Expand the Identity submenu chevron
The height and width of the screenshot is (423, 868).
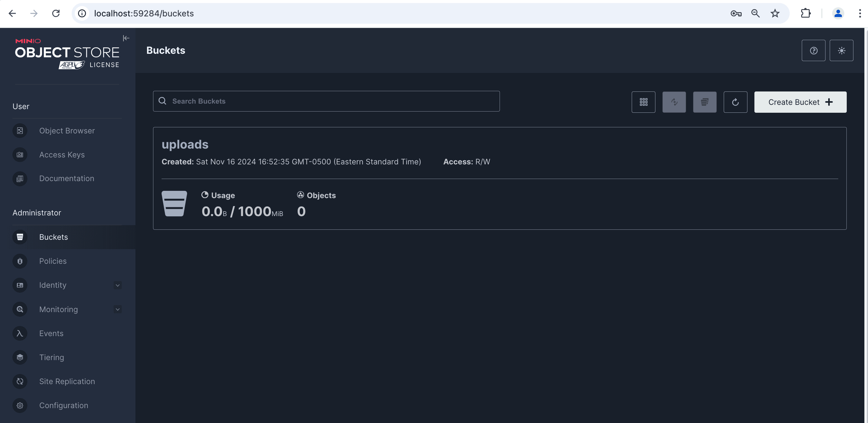point(118,285)
